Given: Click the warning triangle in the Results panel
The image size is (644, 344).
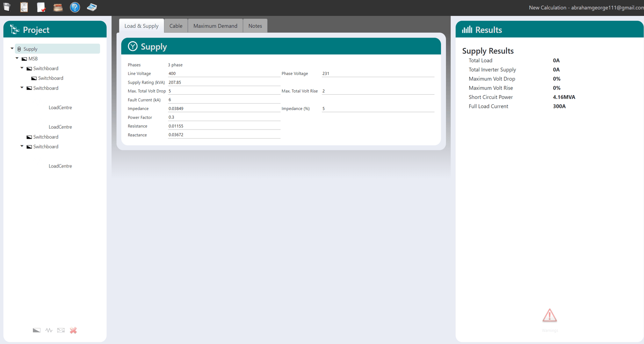Looking at the screenshot, I should [x=549, y=315].
